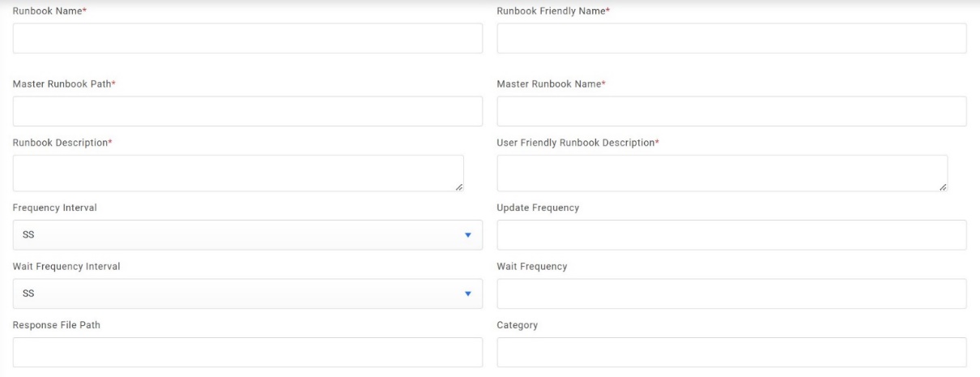980x377 pixels.
Task: Focus the User Friendly Runbook Description textarea
Action: (x=722, y=173)
